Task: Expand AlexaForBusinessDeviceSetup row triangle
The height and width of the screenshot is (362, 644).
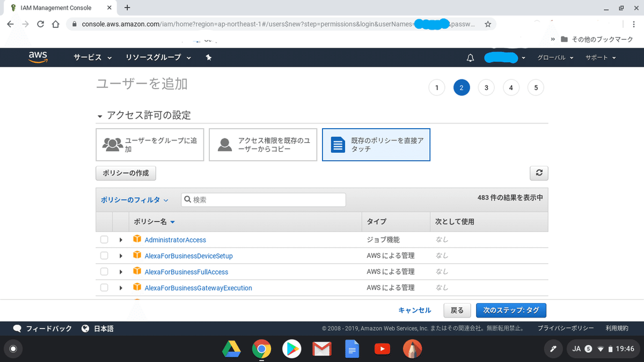Action: tap(121, 256)
